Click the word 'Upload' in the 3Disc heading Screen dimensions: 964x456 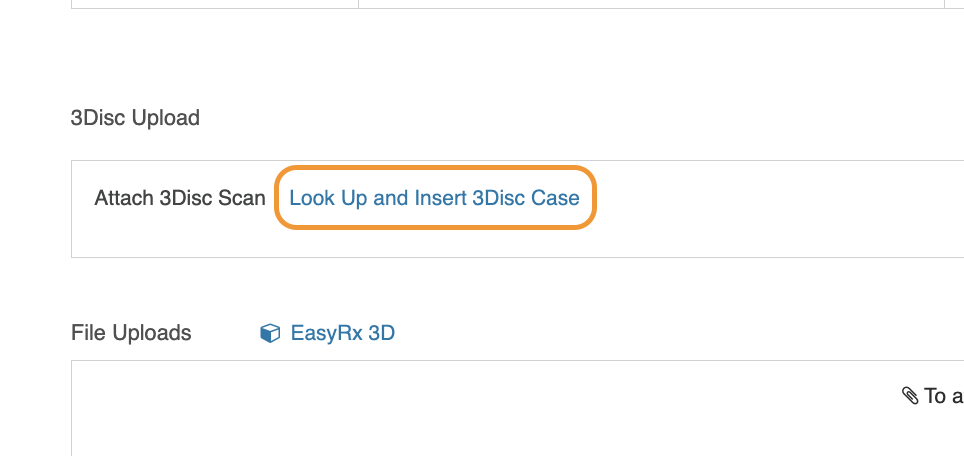coord(165,117)
